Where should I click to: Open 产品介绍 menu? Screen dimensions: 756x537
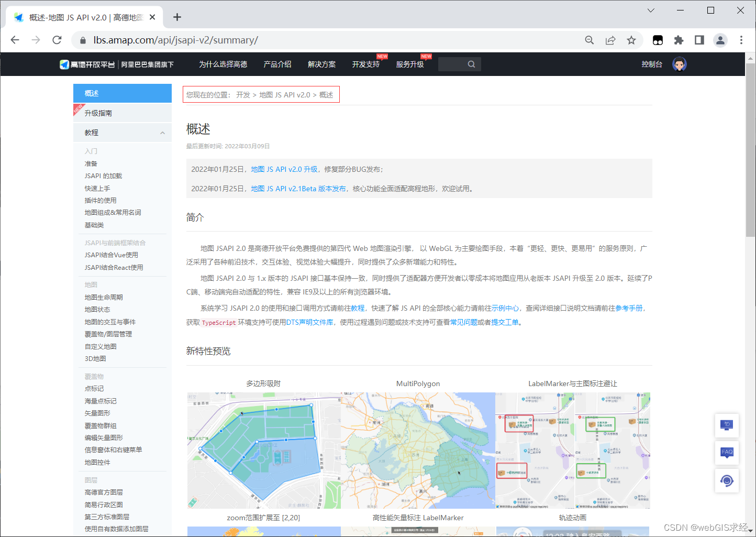tap(277, 64)
